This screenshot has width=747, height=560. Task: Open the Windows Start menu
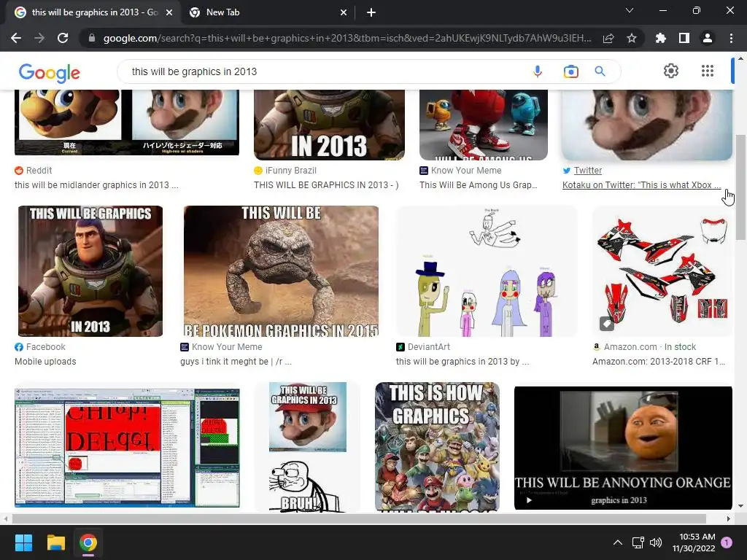23,542
